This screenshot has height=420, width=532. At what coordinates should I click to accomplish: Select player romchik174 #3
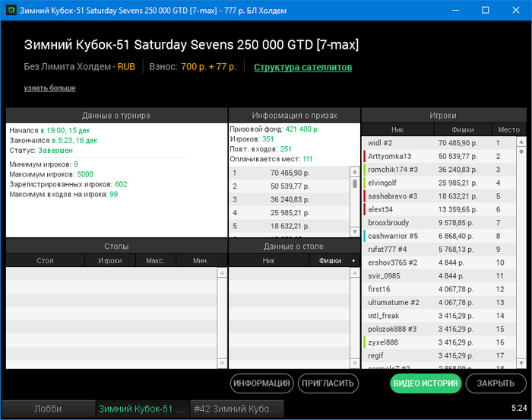439,170
